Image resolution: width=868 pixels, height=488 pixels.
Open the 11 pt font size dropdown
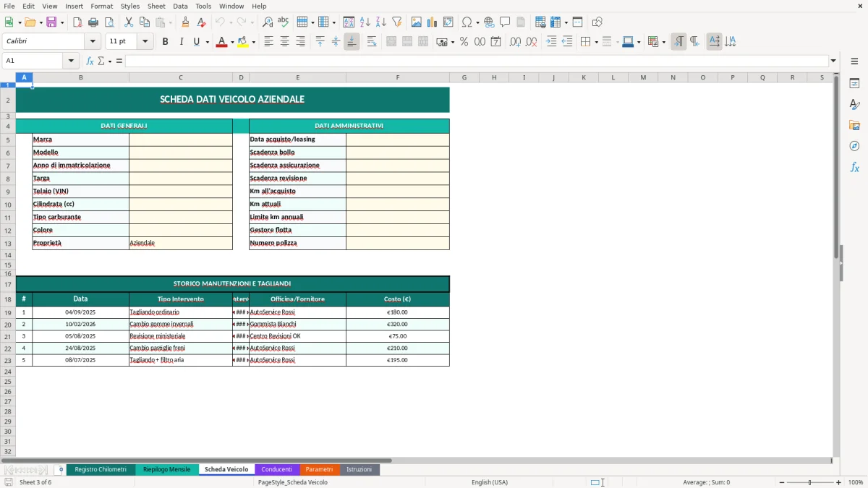(145, 42)
